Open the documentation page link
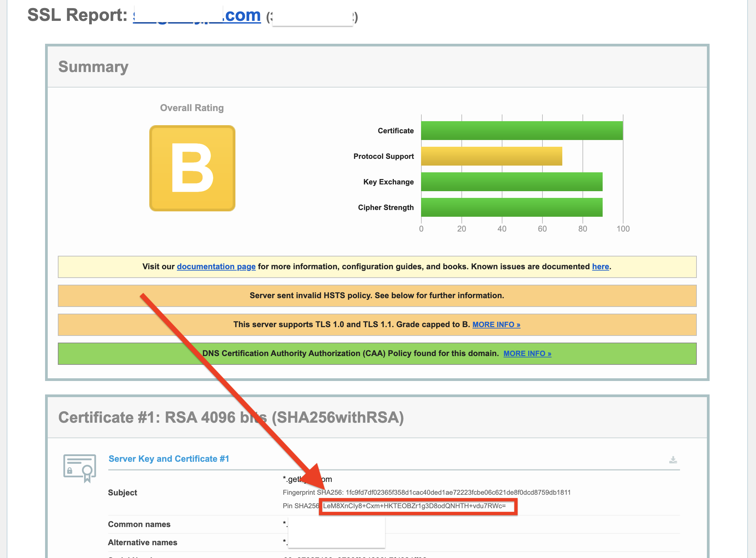The width and height of the screenshot is (756, 558). pos(216,267)
